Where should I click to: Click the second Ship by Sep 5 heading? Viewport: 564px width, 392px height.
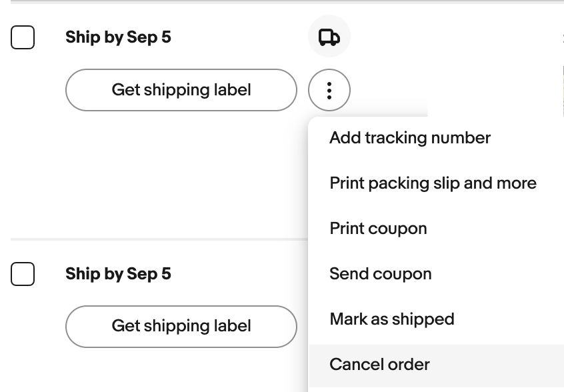[118, 274]
